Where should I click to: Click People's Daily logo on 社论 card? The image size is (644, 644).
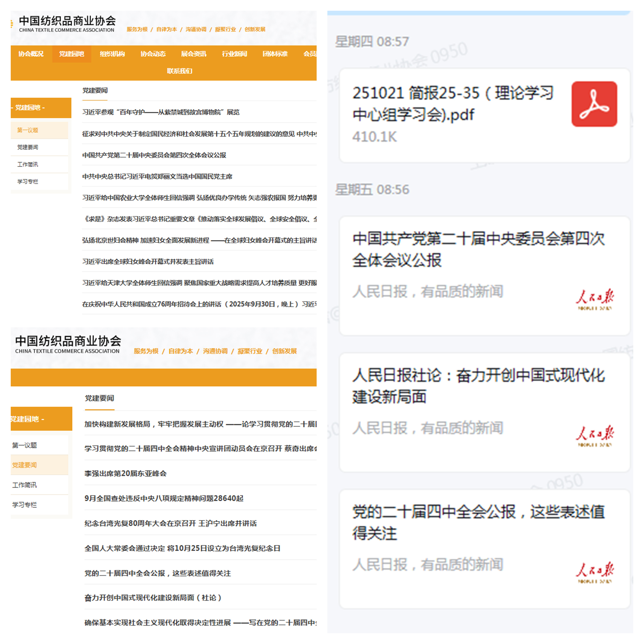[x=594, y=435]
